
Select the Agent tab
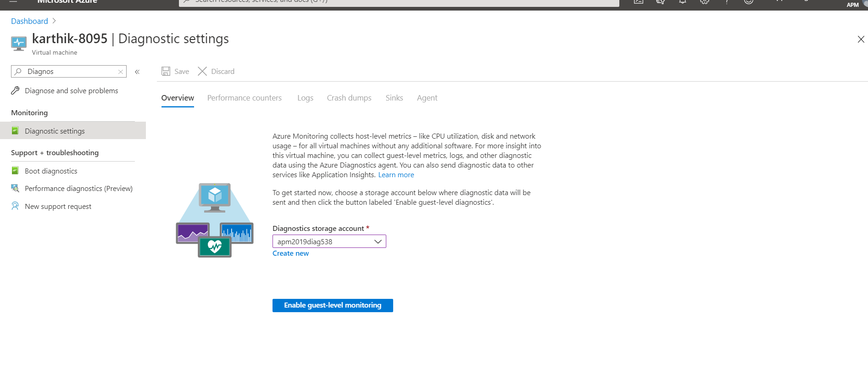(x=427, y=98)
